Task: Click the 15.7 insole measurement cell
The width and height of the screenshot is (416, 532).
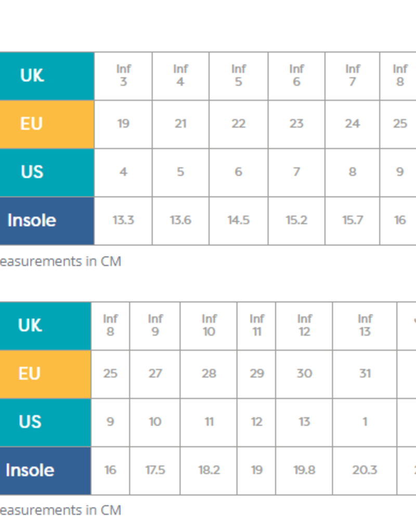Action: 352,220
